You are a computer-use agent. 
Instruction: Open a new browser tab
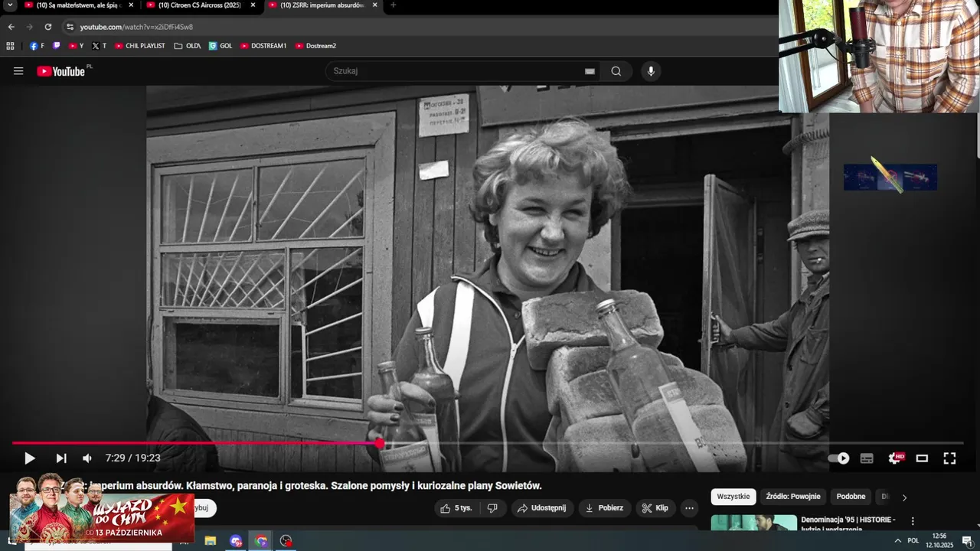(x=394, y=5)
